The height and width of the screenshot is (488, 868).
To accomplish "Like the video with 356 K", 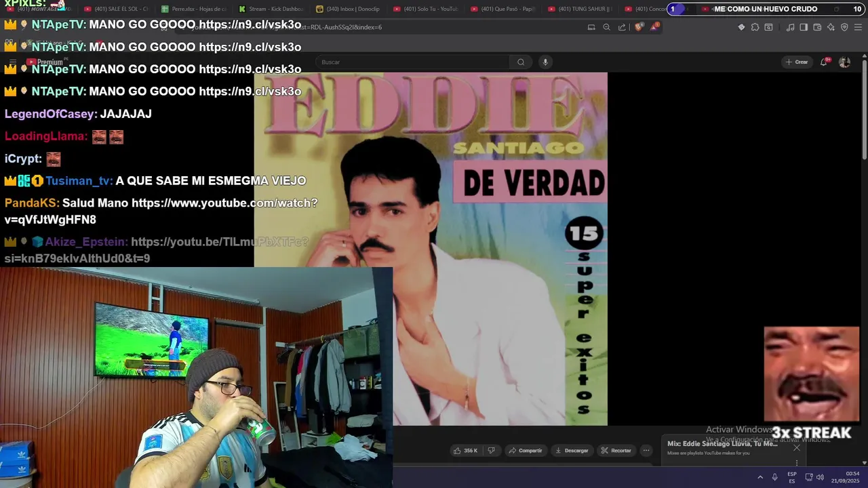I will [466, 451].
